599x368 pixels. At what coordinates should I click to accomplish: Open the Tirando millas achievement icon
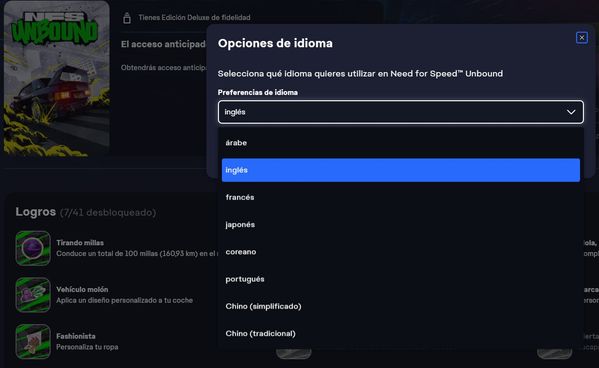pyautogui.click(x=33, y=248)
